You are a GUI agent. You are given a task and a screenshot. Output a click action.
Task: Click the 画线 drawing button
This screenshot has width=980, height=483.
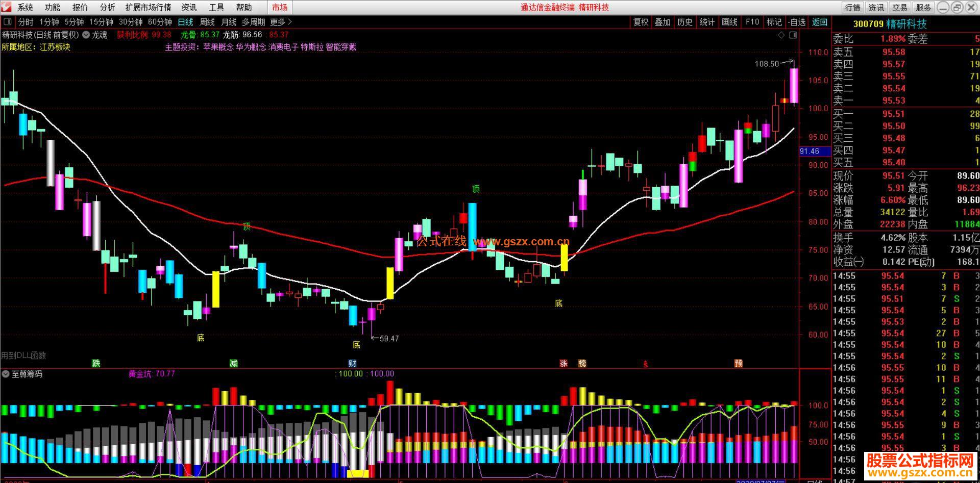[x=730, y=22]
